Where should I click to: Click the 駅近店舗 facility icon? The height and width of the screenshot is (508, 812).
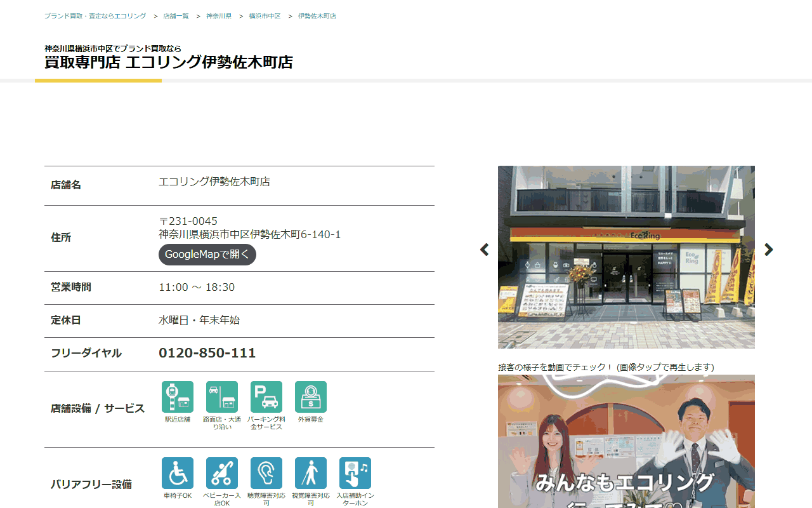click(x=178, y=397)
